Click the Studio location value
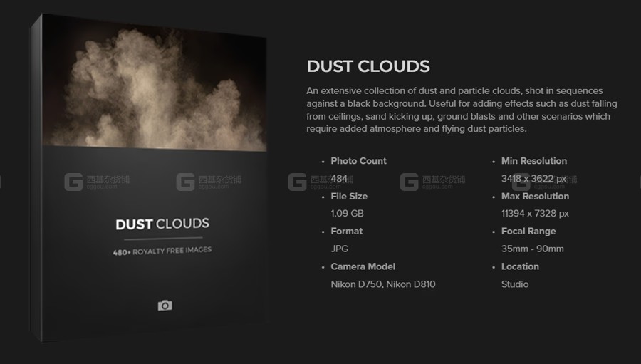 [x=514, y=284]
